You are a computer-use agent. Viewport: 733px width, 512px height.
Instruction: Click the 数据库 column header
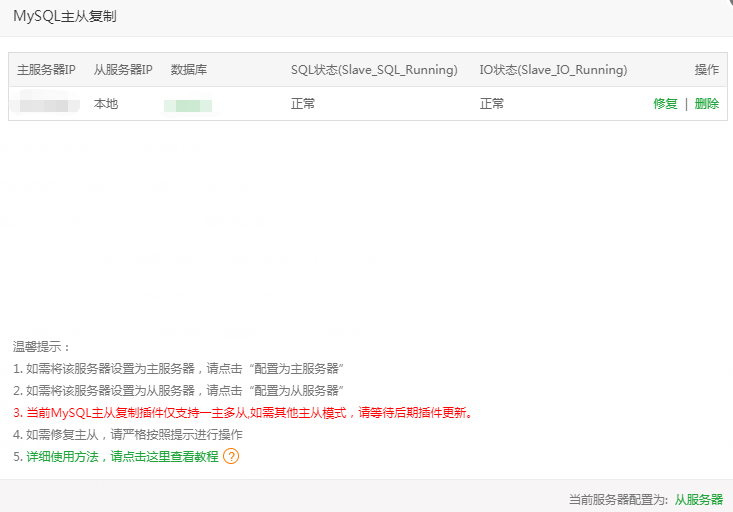189,70
